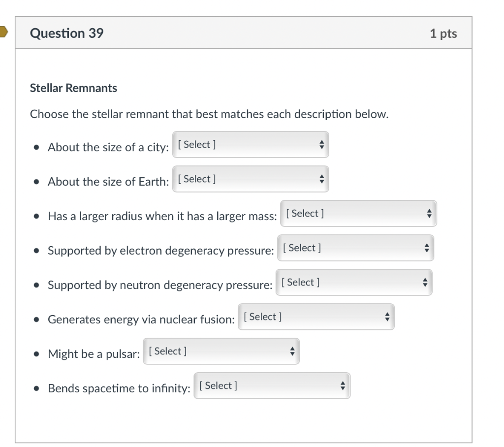
Task: Open the 'About the size of a city' dropdown
Action: pyautogui.click(x=251, y=145)
